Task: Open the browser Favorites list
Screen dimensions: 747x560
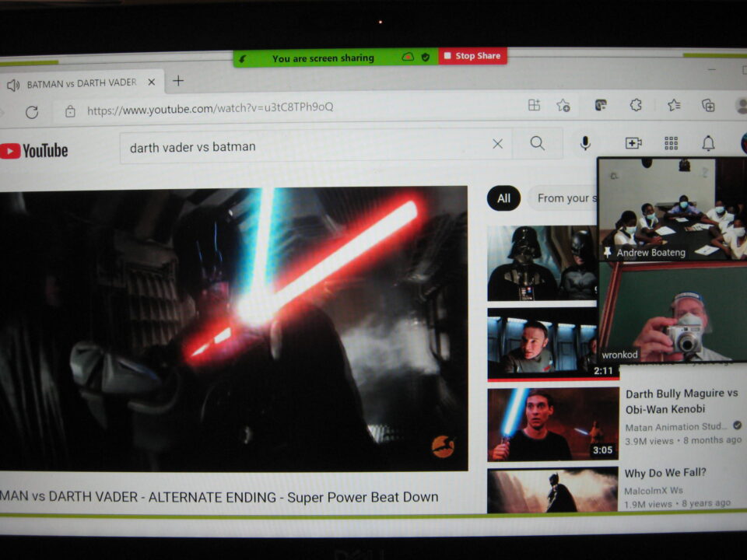Action: 674,105
